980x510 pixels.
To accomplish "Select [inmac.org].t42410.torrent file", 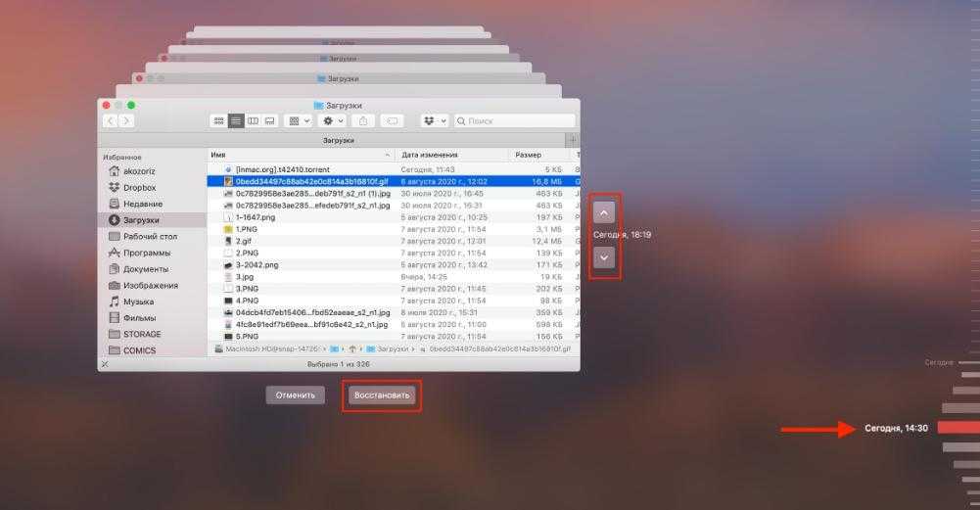I will pos(394,169).
